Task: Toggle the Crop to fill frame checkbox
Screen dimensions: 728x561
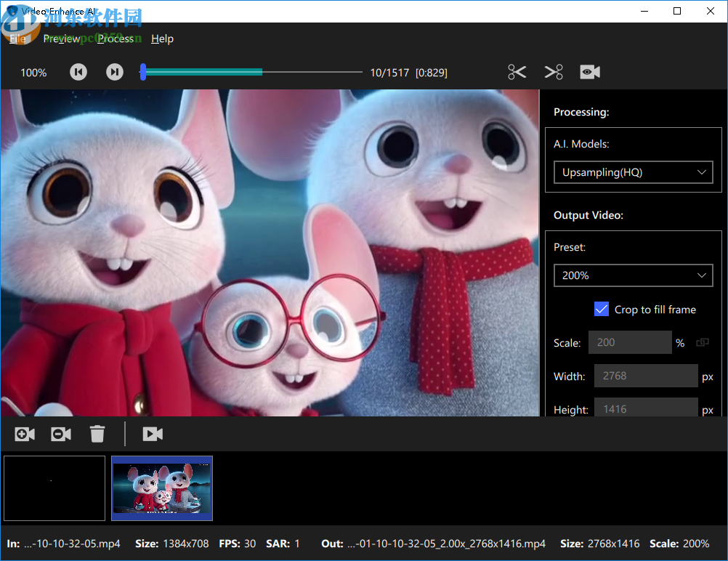Action: pyautogui.click(x=602, y=309)
